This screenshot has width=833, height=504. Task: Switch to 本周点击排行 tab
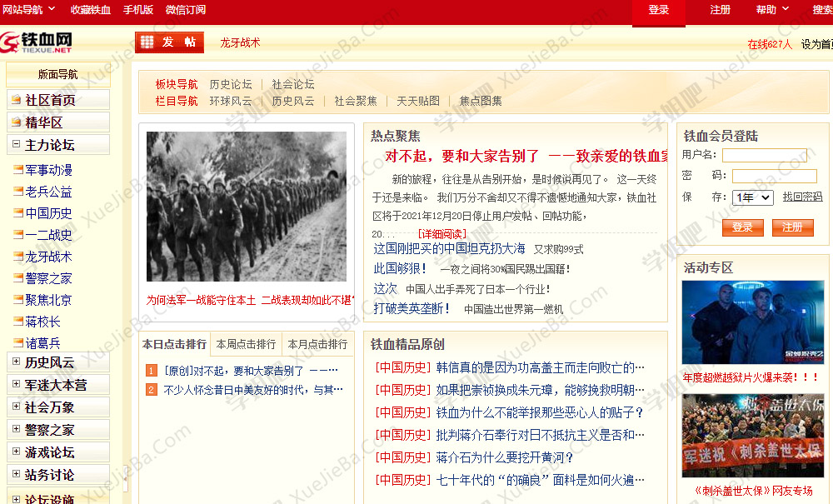point(246,344)
